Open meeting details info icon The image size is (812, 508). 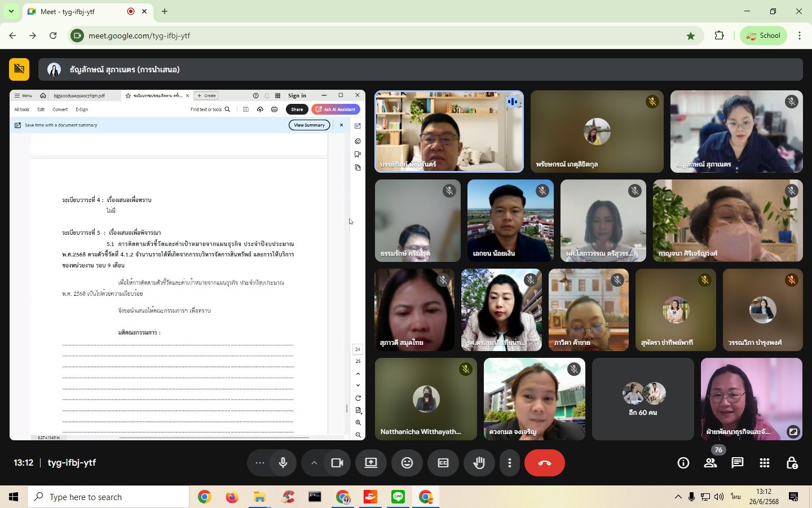click(x=683, y=463)
